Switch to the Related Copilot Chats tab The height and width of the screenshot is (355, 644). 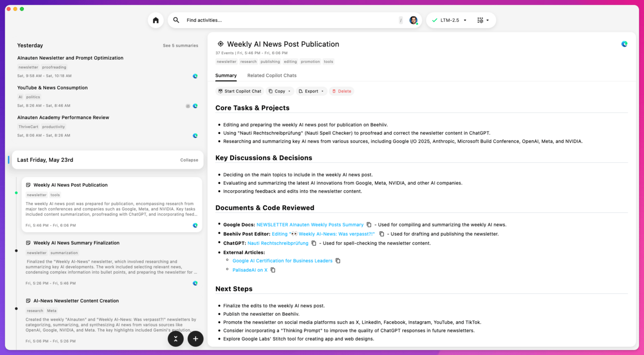click(x=272, y=76)
